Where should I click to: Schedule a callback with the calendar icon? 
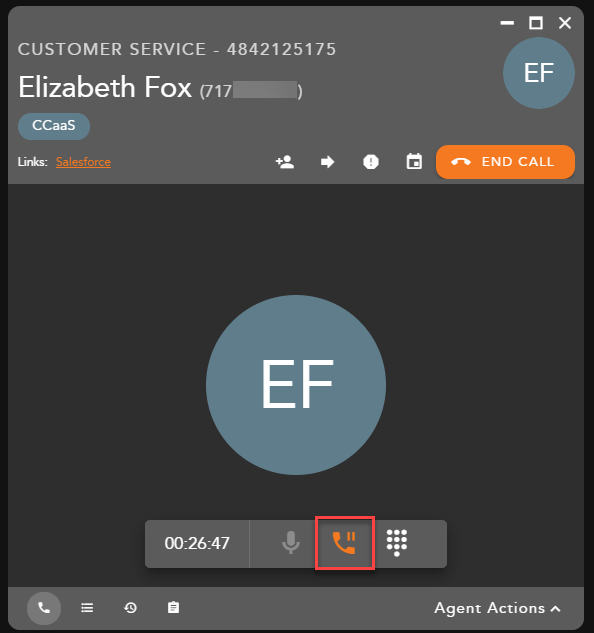tap(414, 161)
